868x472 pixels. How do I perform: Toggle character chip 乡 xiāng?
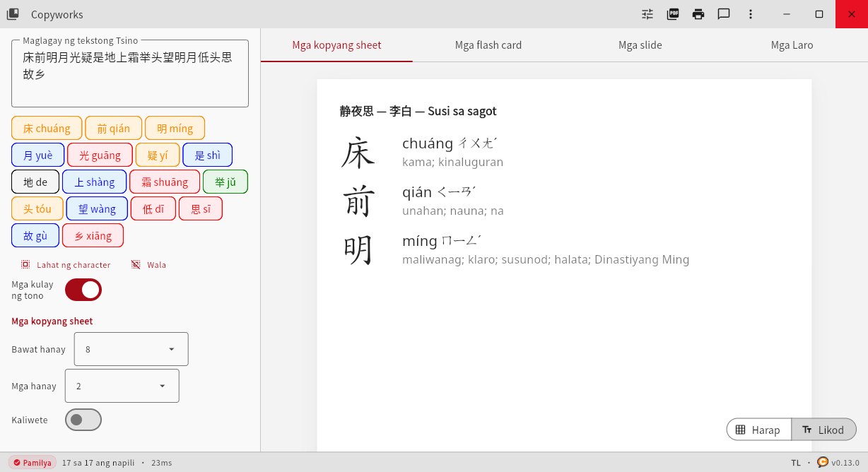click(93, 235)
